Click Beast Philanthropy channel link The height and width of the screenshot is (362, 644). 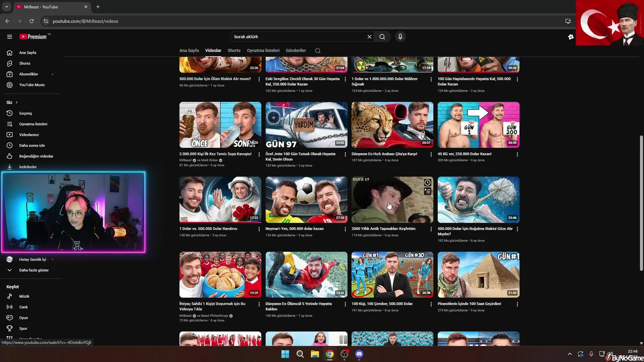click(x=215, y=316)
